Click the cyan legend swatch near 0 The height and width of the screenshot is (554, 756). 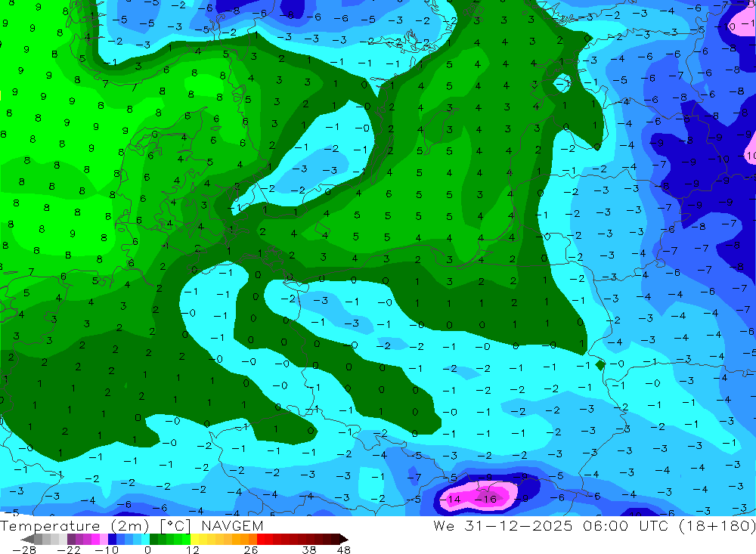coord(145,539)
